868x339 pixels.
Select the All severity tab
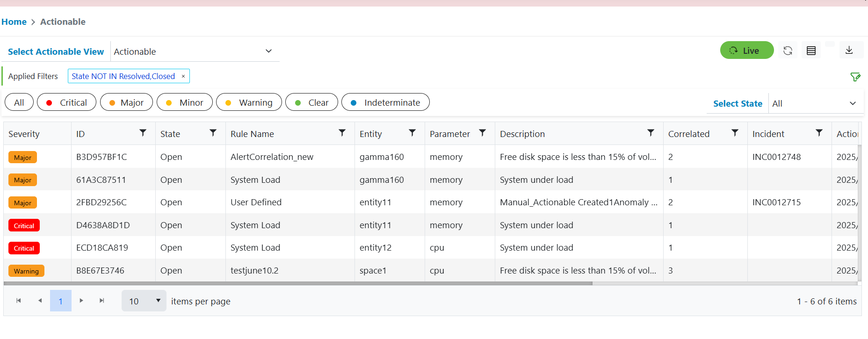tap(19, 102)
